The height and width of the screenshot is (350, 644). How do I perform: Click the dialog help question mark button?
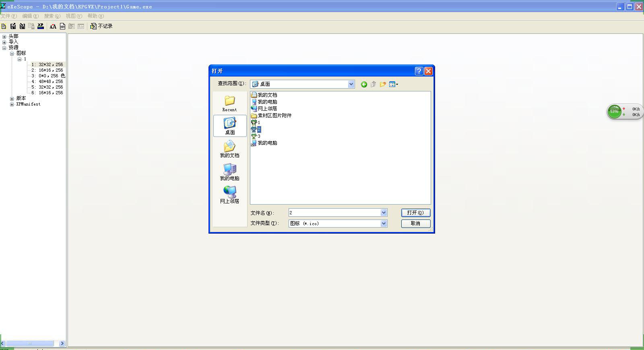click(x=419, y=71)
